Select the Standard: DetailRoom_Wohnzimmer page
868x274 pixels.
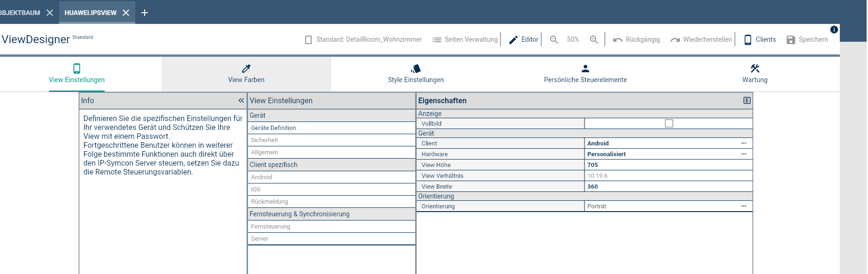coord(363,39)
